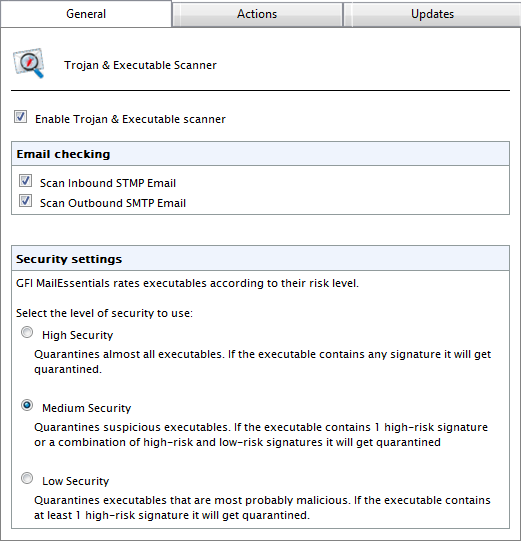Image resolution: width=521 pixels, height=541 pixels.
Task: Toggle Scan Inbound STMP Email checkbox
Action: click(x=26, y=180)
